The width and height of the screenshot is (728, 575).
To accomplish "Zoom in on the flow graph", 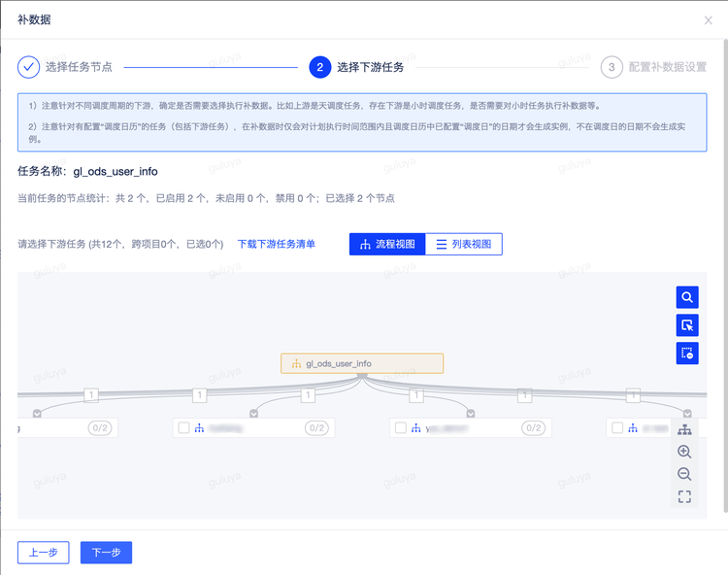I will [684, 452].
